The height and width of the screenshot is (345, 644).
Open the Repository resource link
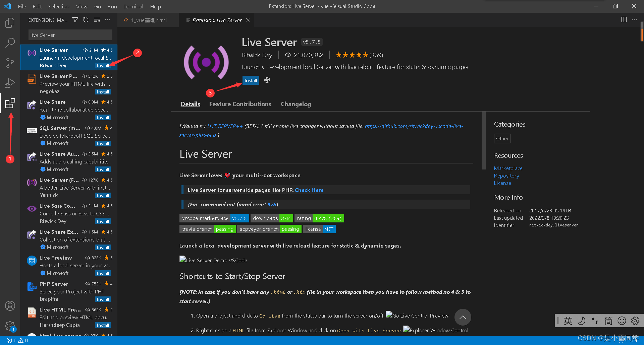click(x=506, y=176)
